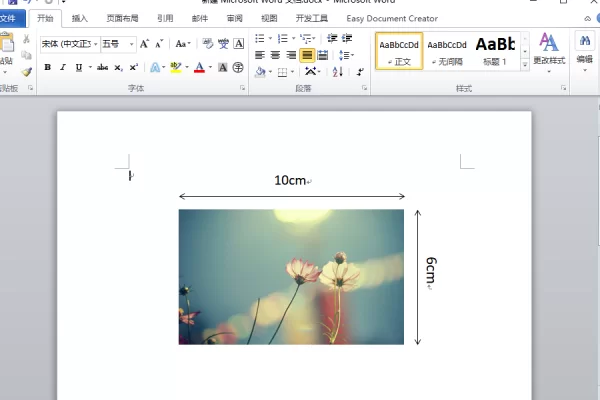Expand the font size dropdown
The image size is (600, 400).
131,44
